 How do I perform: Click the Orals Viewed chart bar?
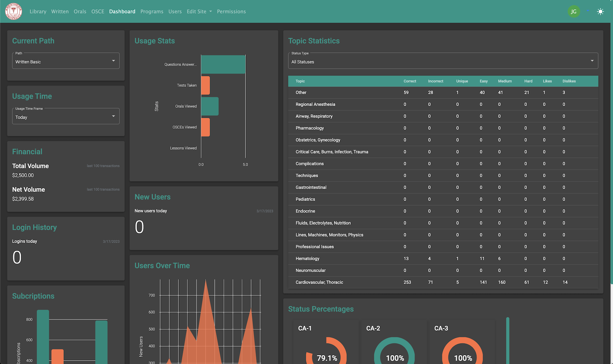tap(210, 106)
